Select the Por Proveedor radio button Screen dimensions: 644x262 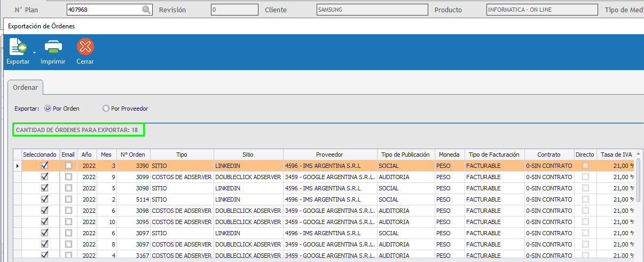click(106, 109)
